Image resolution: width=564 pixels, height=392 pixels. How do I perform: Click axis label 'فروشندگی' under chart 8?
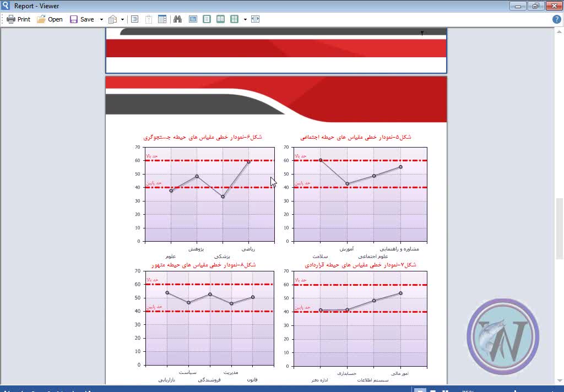[209, 380]
